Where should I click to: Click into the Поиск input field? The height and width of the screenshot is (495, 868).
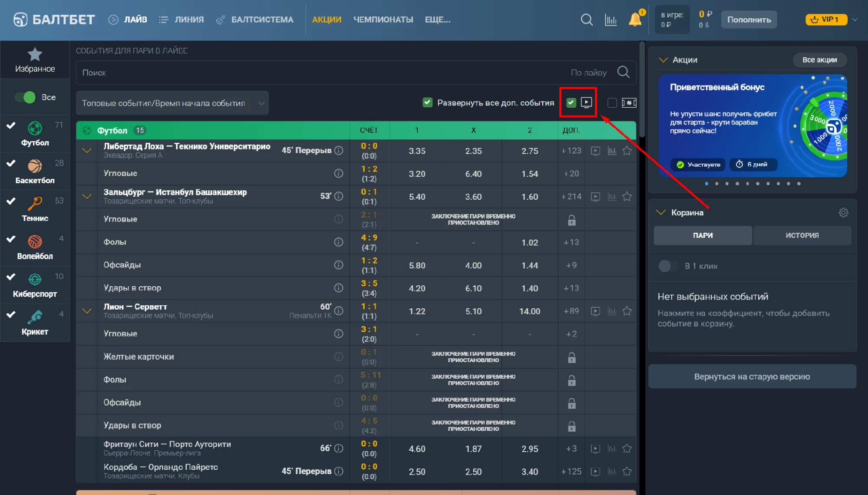[x=321, y=73]
